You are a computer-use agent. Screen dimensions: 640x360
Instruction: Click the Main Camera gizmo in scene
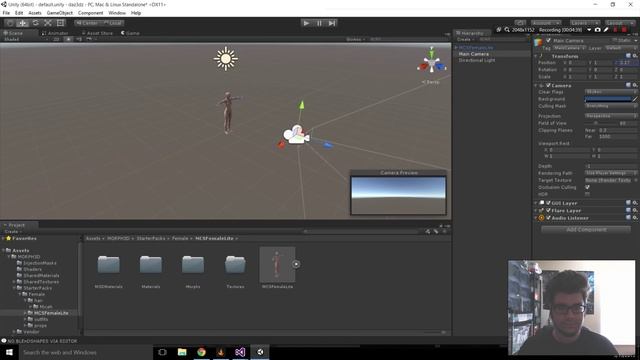tap(296, 135)
